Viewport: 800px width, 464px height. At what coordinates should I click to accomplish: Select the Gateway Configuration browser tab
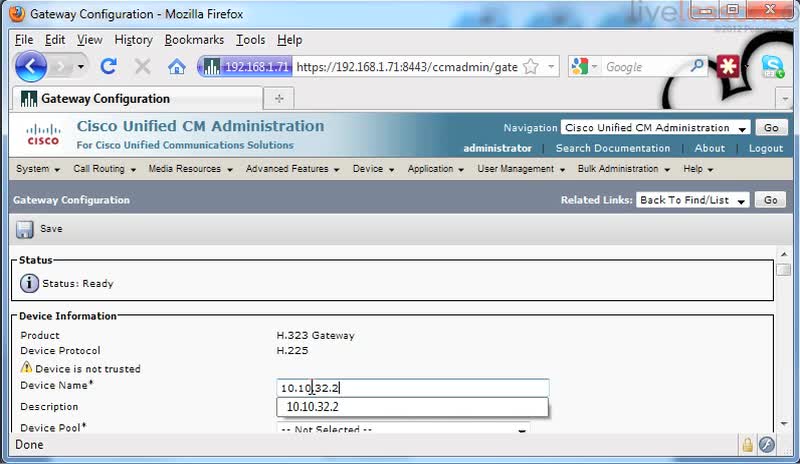pos(137,99)
